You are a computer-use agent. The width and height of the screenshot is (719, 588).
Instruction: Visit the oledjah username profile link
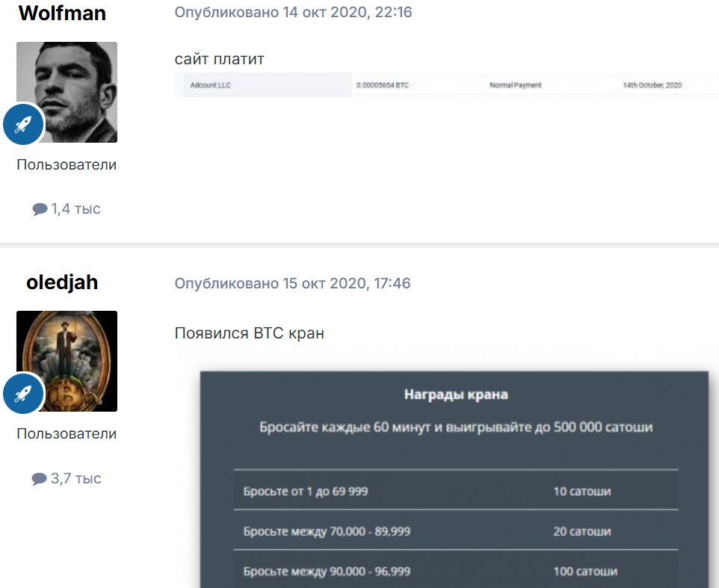[62, 282]
